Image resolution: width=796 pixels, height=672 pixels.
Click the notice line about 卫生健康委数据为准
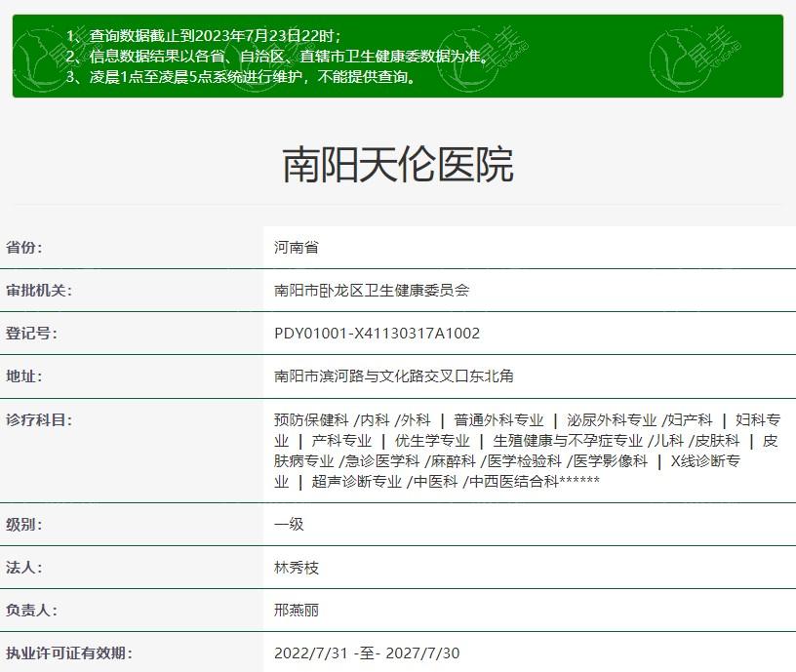(x=277, y=56)
